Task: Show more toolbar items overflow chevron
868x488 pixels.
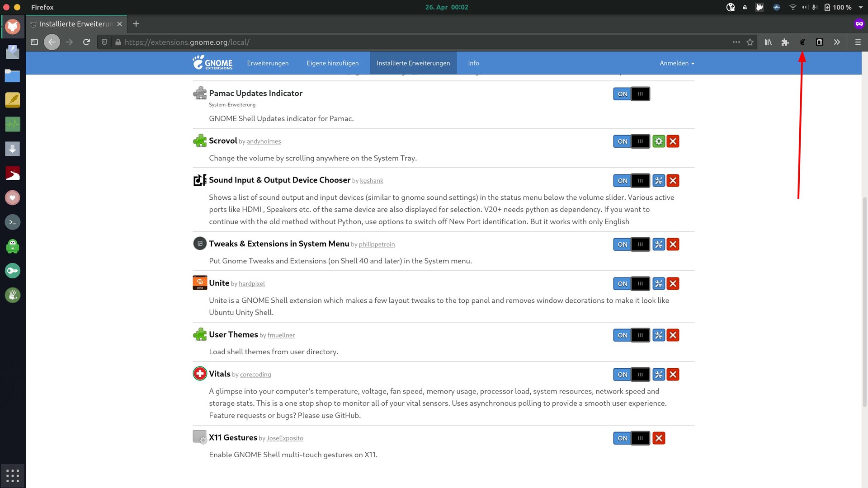Action: click(x=837, y=42)
